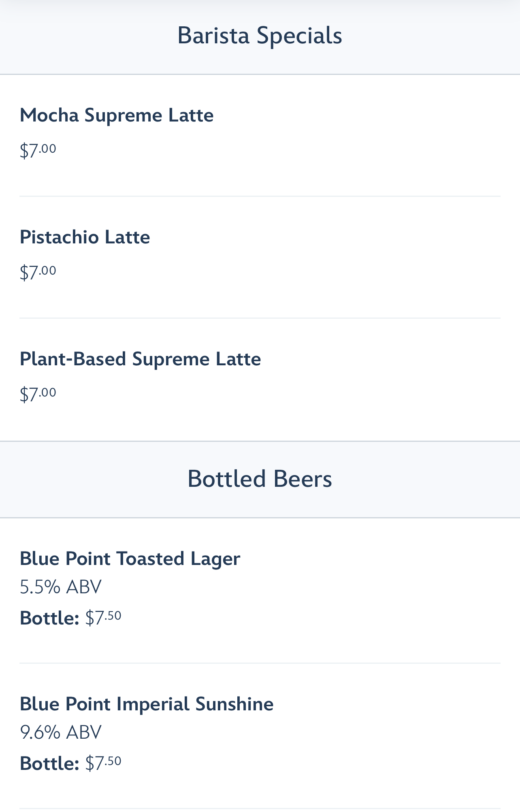The image size is (520, 812).
Task: Click the 5.5% ABV label
Action: pyautogui.click(x=61, y=587)
